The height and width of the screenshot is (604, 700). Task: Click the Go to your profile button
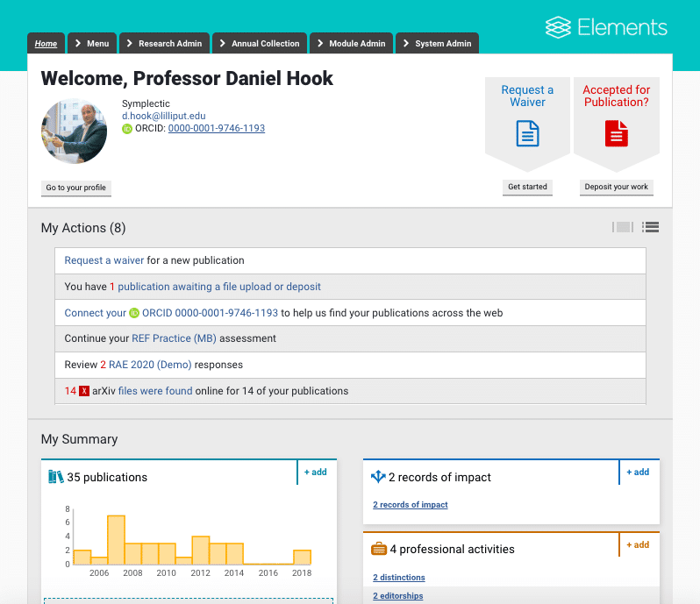point(76,188)
